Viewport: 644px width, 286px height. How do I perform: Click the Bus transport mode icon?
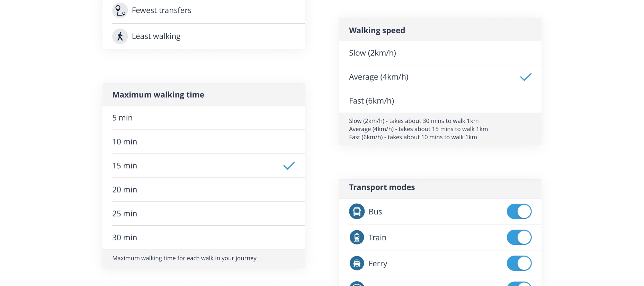[357, 212]
